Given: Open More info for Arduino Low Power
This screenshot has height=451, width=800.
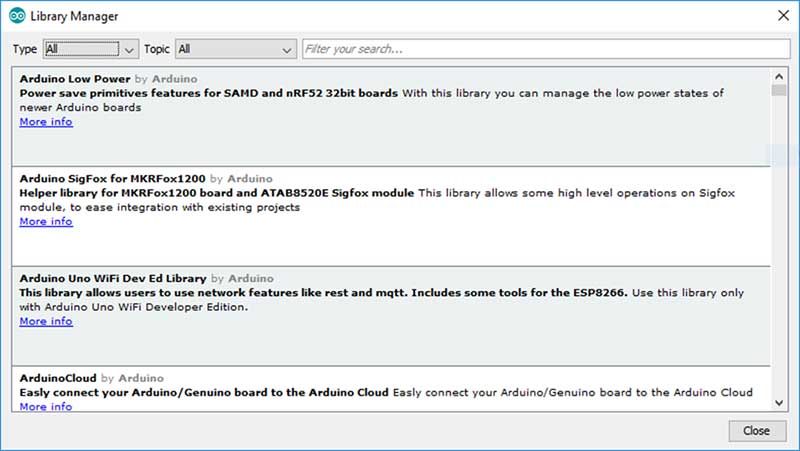Looking at the screenshot, I should (x=46, y=122).
